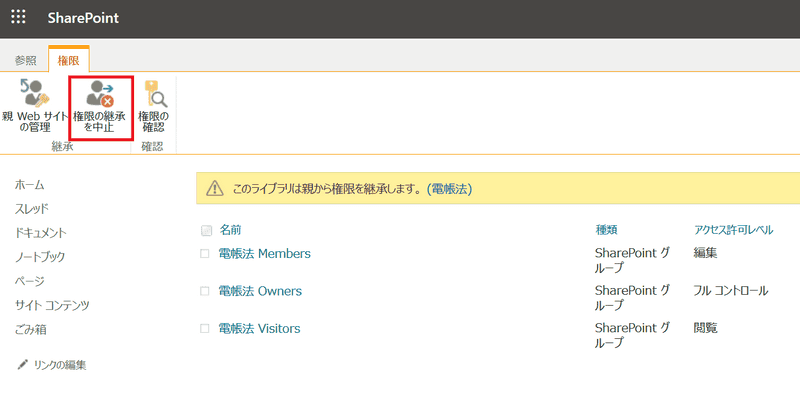Viewport: 800px width, 395px height.
Task: Check the box for 電帳法 Members
Action: [205, 254]
